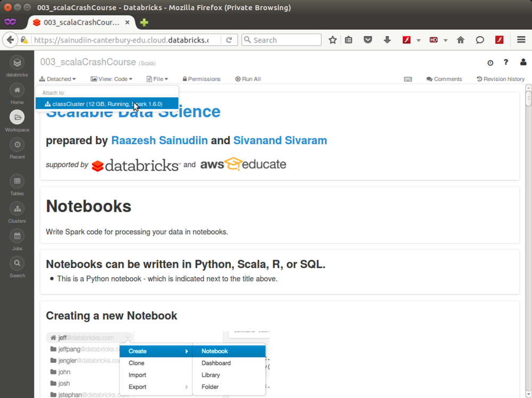Bookmark this page star icon
Viewport: 532px width, 398px height.
(332, 40)
